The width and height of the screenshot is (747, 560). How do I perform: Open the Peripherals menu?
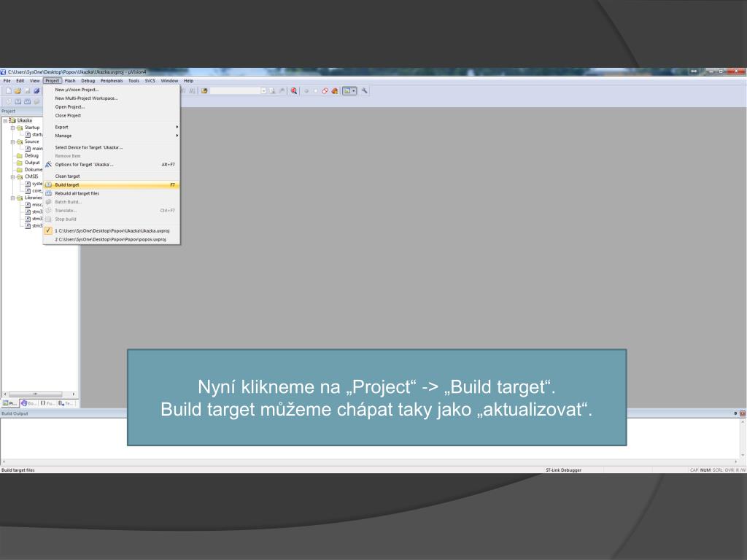click(112, 81)
